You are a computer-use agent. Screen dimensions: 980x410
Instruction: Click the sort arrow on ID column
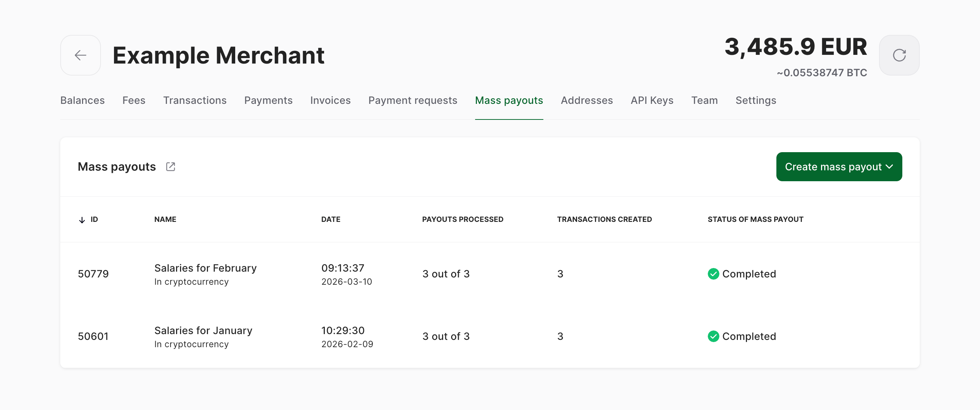pyautogui.click(x=81, y=219)
